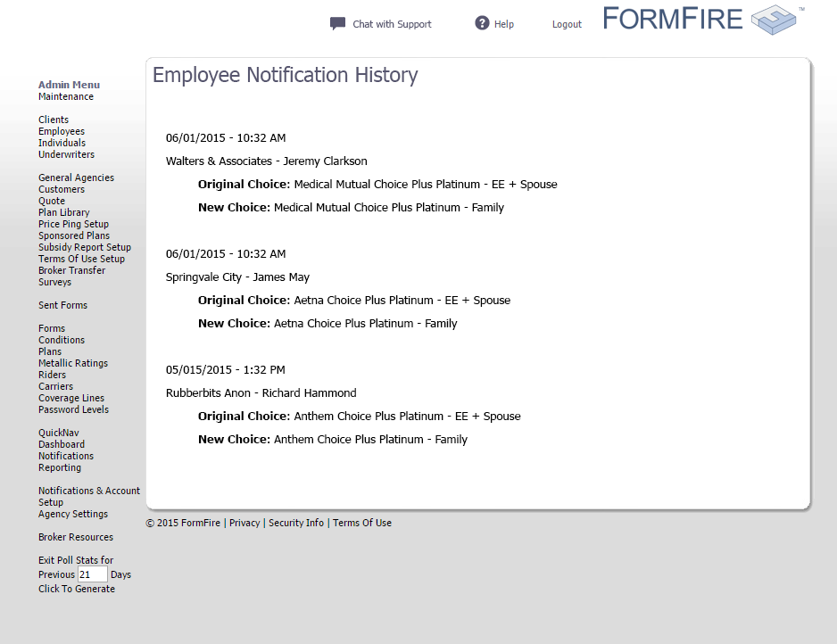Open Coverage Lines
The width and height of the screenshot is (837, 644).
pyautogui.click(x=71, y=398)
